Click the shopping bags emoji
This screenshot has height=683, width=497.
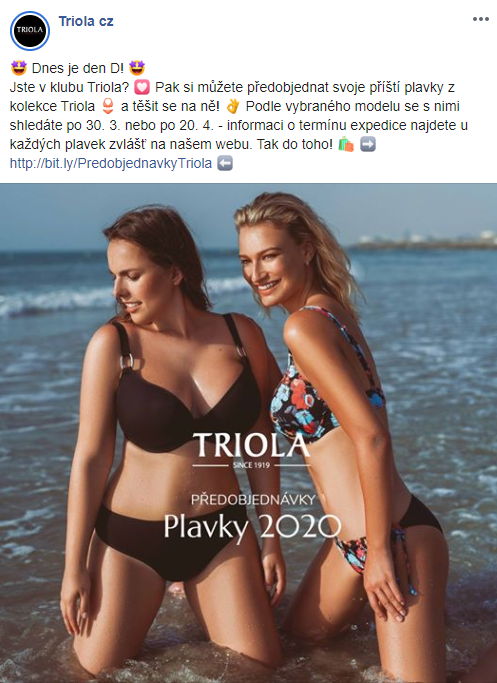click(x=346, y=144)
